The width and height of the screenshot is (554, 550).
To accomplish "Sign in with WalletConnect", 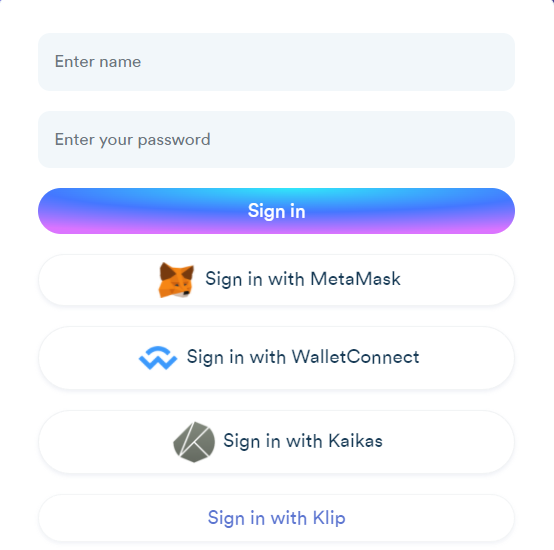I will point(276,358).
